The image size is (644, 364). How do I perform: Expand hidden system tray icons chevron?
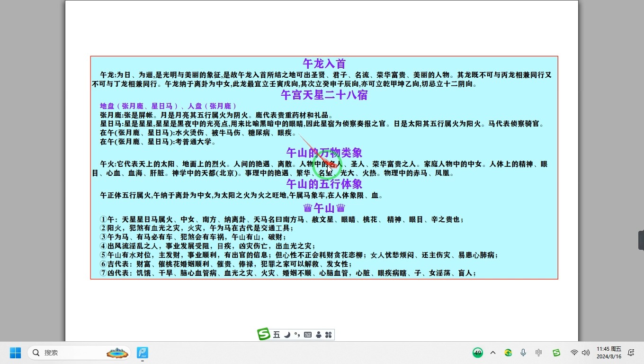click(493, 353)
